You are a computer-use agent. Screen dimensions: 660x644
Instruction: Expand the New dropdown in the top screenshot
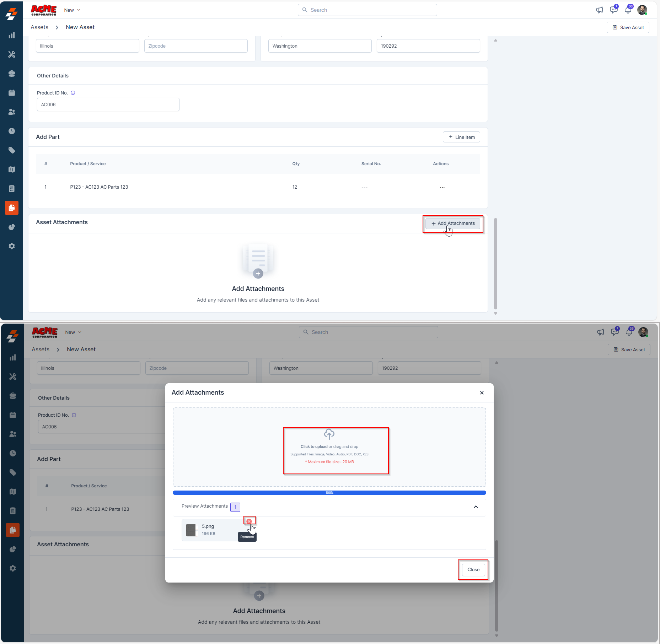click(72, 10)
